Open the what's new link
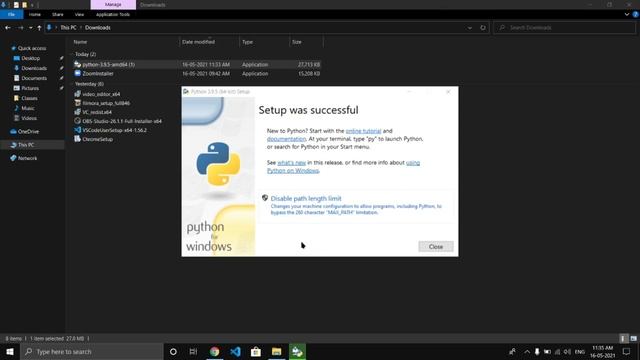Screen dimensions: 640x360 click(291, 162)
